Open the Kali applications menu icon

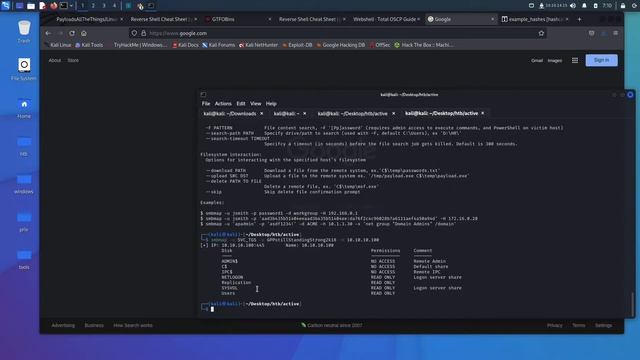point(5,6)
